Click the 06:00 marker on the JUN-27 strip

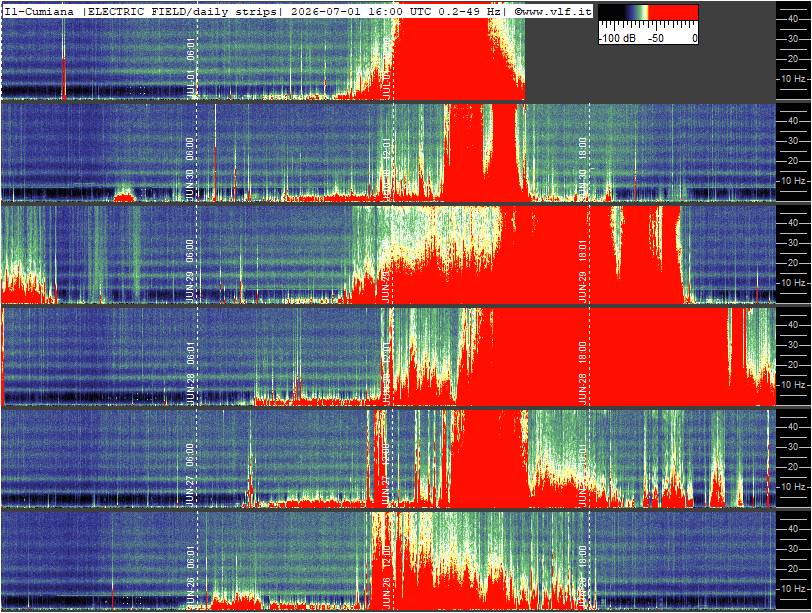[x=191, y=454]
